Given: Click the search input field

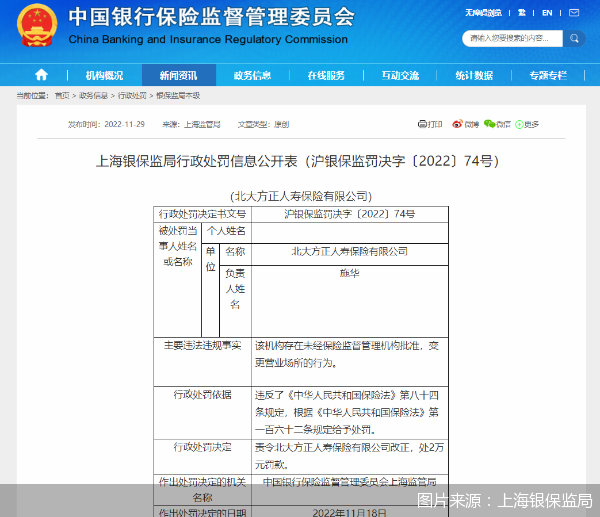Looking at the screenshot, I should coord(511,38).
